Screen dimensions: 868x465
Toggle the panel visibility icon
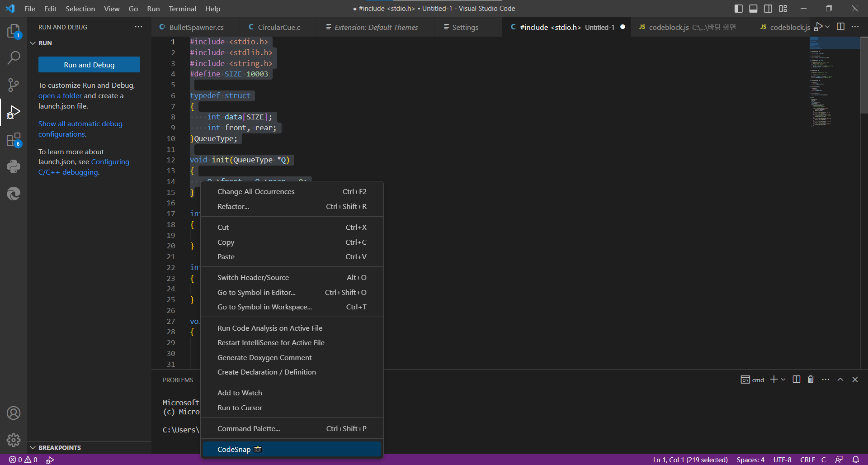point(753,8)
